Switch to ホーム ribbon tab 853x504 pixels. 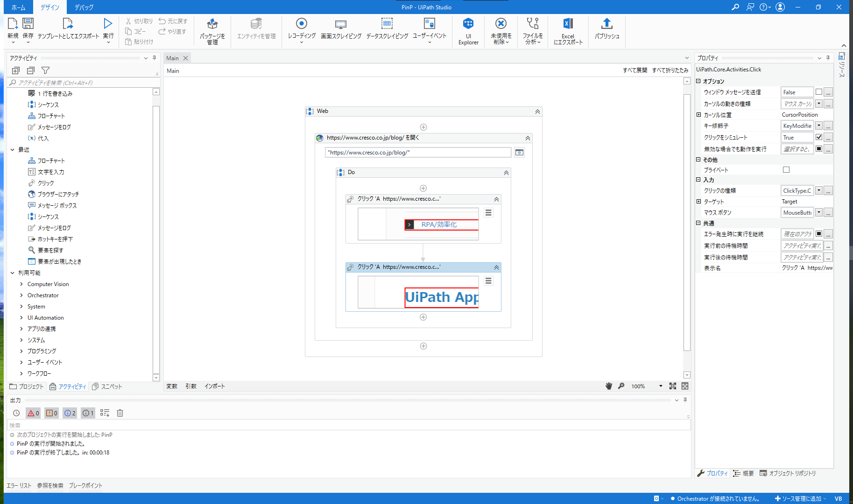(19, 7)
